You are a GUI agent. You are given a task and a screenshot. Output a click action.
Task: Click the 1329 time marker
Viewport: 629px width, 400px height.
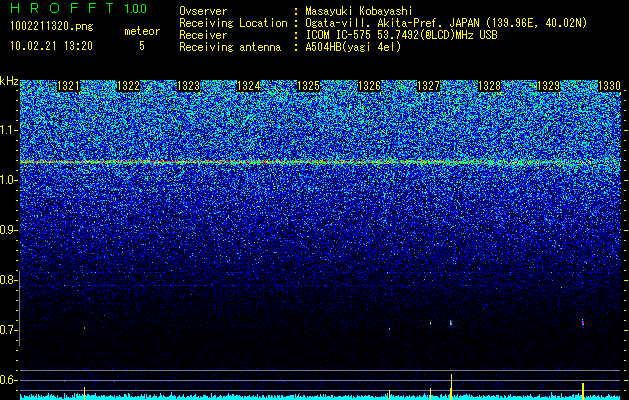pyautogui.click(x=549, y=86)
